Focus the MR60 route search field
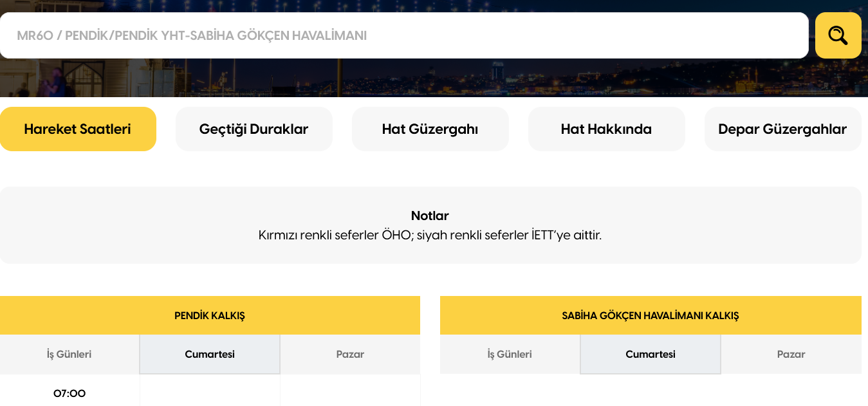 [403, 35]
